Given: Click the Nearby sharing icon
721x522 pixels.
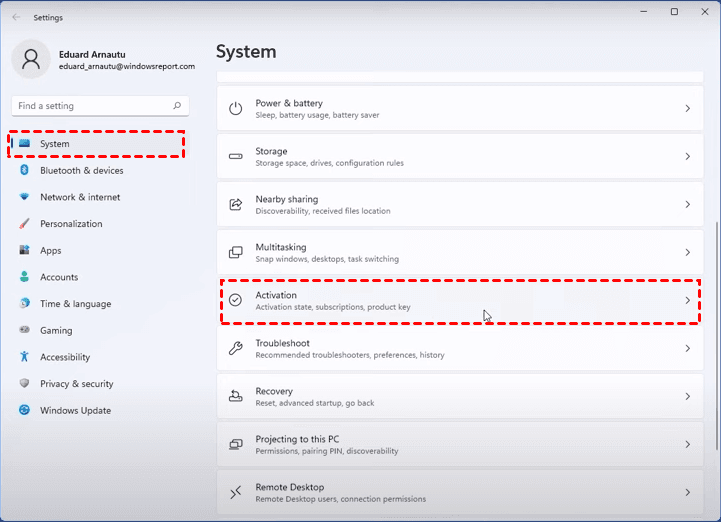Looking at the screenshot, I should [236, 204].
